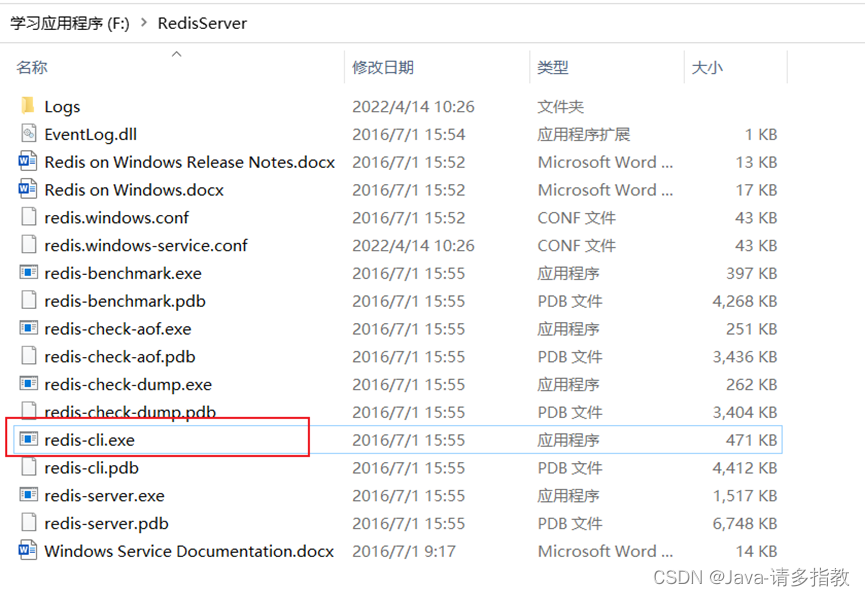The image size is (865, 596).
Task: Click the redis-check-dump.exe application icon
Action: (29, 384)
